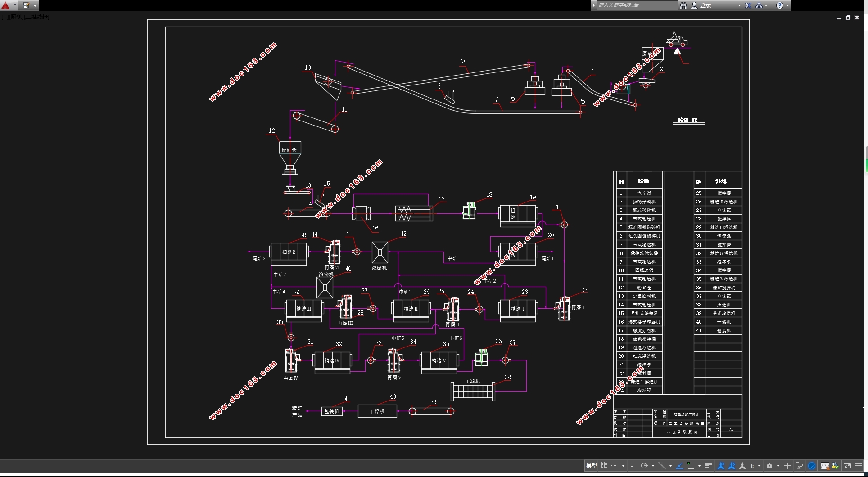
Task: Click the 登录 sign-in button
Action: [705, 5]
